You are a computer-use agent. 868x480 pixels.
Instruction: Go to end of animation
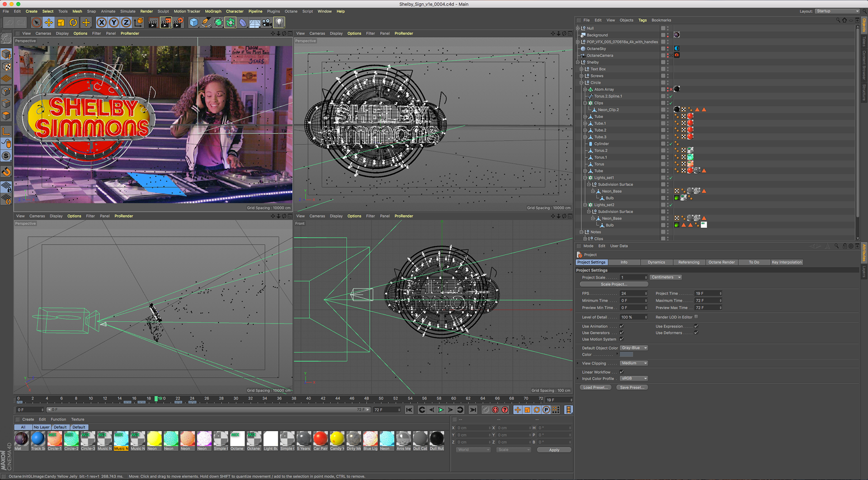coord(473,410)
